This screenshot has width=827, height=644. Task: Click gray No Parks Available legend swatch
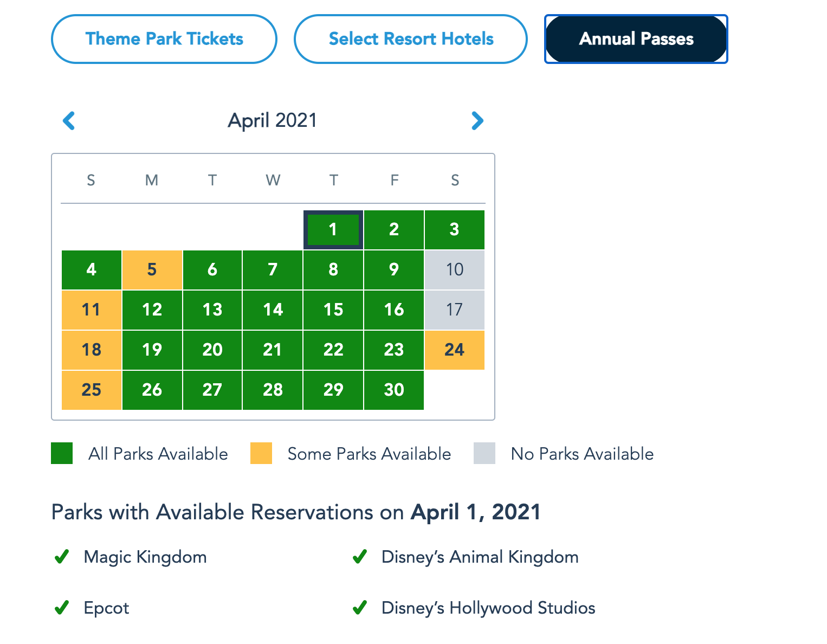(484, 453)
